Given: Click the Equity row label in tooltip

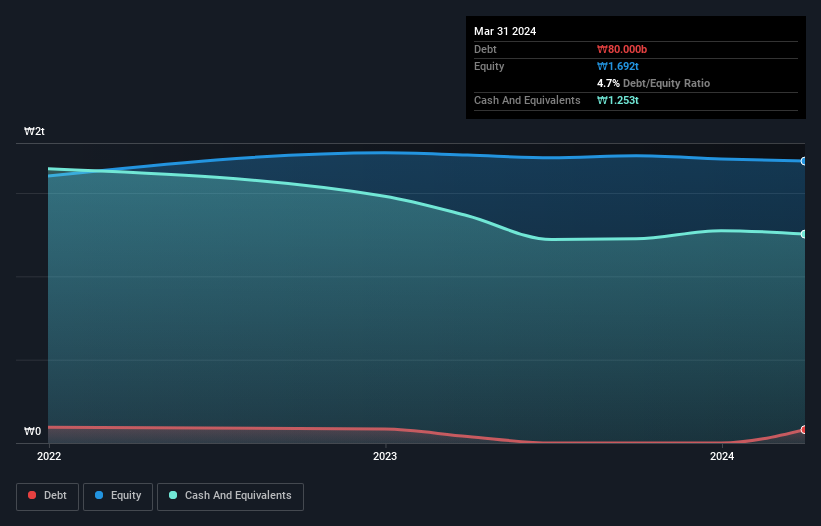Looking at the screenshot, I should point(489,66).
